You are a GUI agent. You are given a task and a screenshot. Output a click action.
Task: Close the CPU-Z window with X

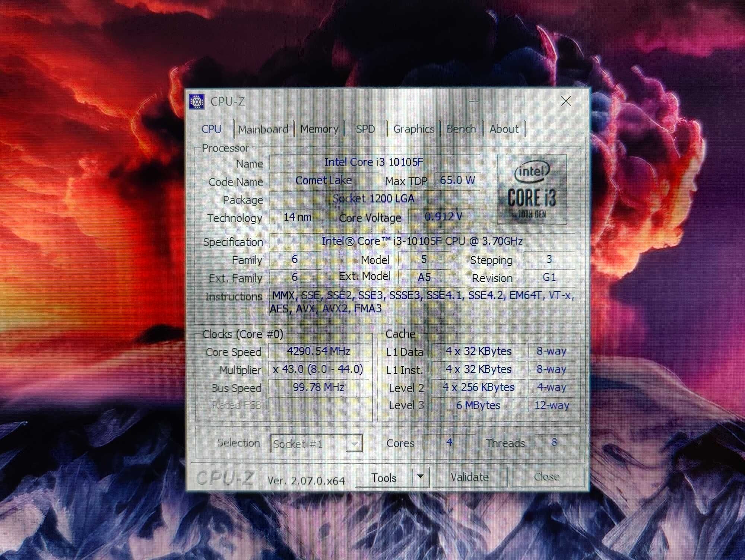(566, 101)
